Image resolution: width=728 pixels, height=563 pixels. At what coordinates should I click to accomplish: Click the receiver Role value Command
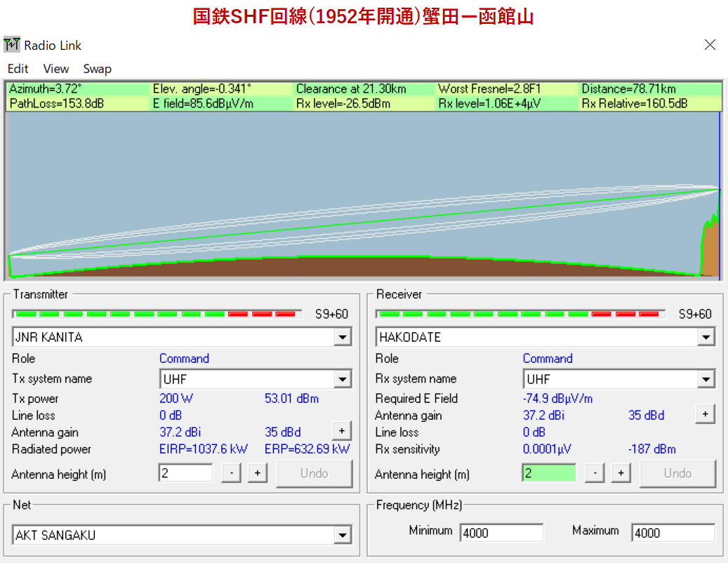548,358
